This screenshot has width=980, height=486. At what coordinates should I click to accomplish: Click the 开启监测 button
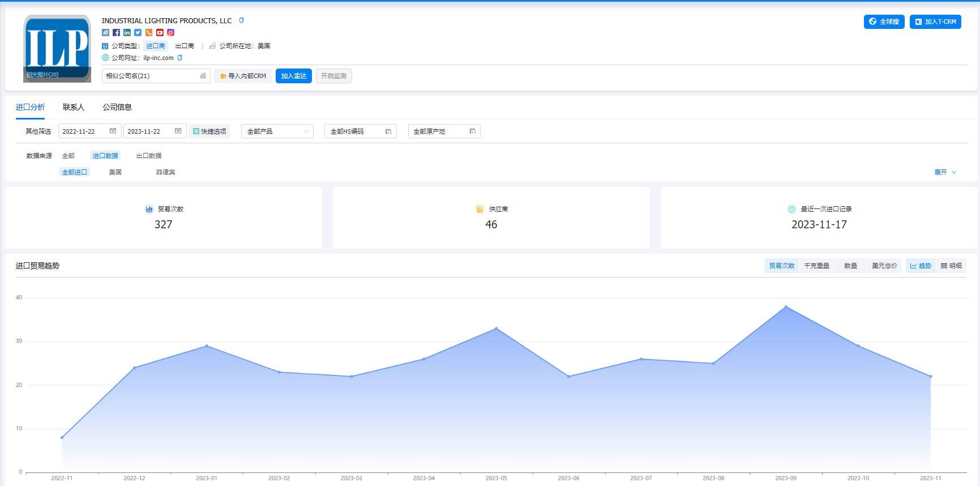[x=334, y=76]
